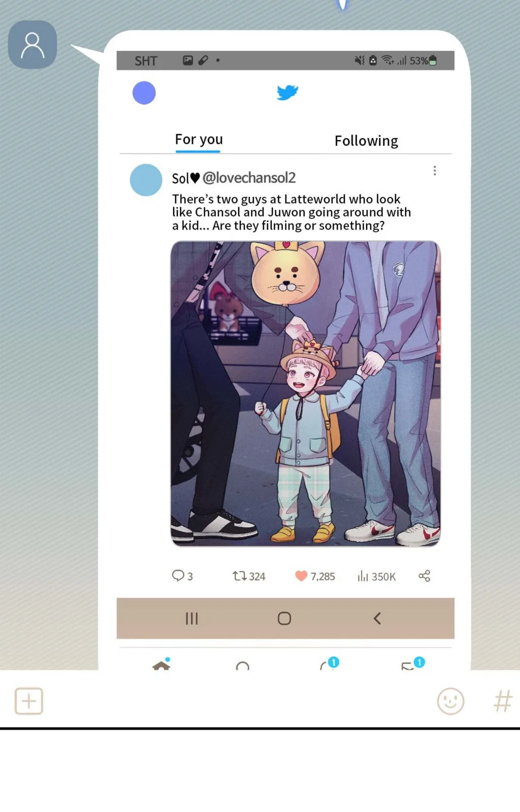Tap the hashtag search icon
Screen dimensions: 520x812
click(x=503, y=701)
